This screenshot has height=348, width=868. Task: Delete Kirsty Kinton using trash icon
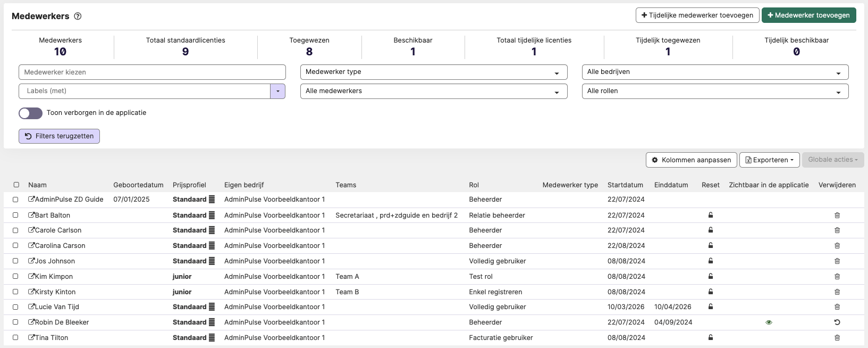(837, 292)
